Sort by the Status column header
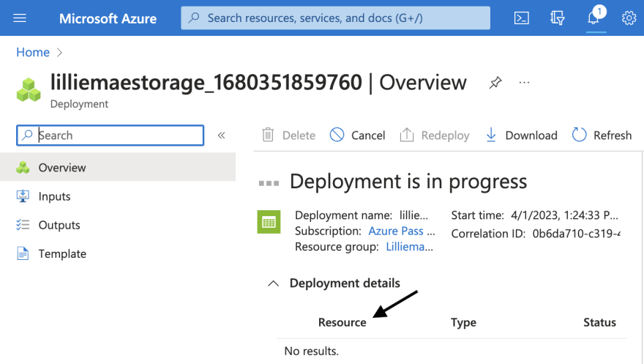Screen dimensions: 644x364 tap(599, 322)
